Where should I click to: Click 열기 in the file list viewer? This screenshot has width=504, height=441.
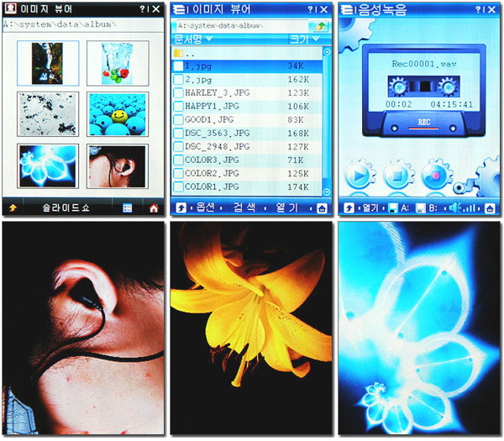(x=287, y=207)
